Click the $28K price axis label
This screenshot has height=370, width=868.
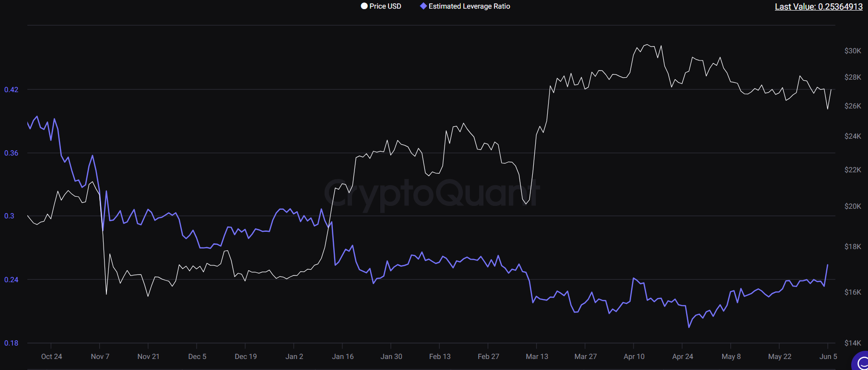coord(853,77)
